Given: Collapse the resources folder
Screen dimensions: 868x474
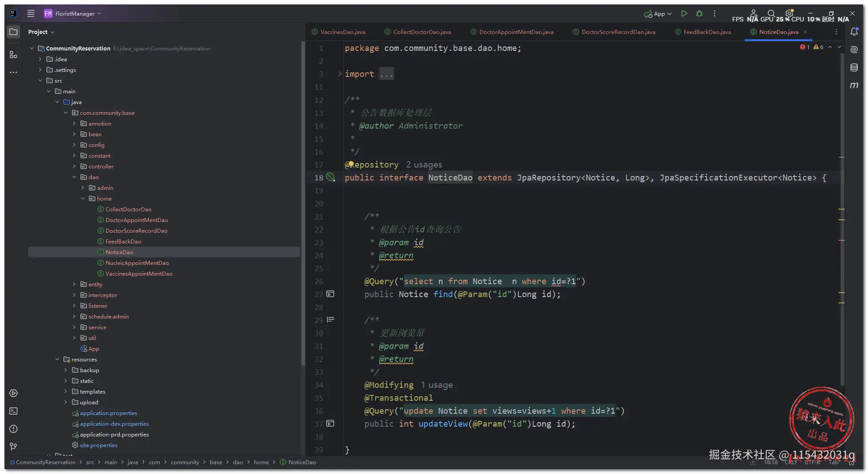Looking at the screenshot, I should click(57, 359).
